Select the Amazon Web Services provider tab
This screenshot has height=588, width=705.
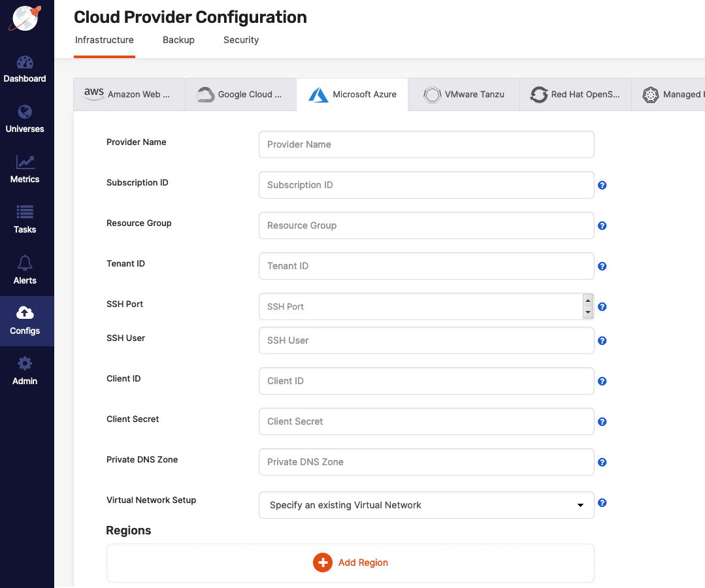(x=129, y=94)
